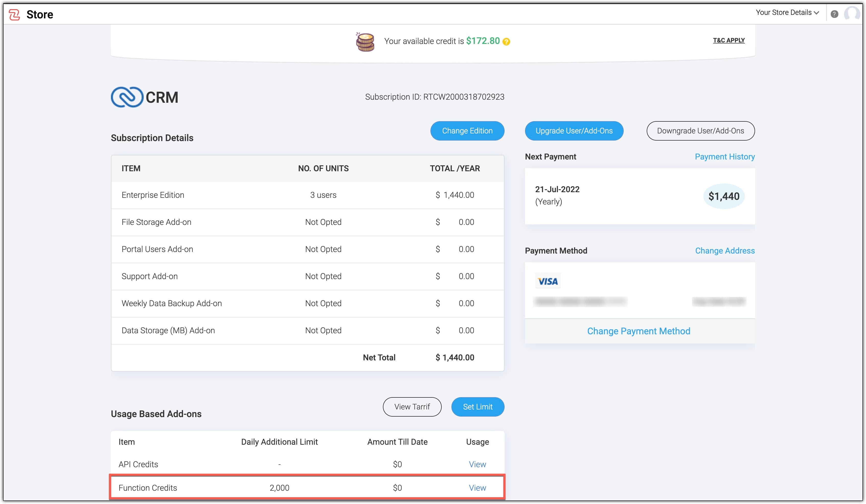This screenshot has width=866, height=504.
Task: Click the blurred card expiry date
Action: [x=719, y=302]
